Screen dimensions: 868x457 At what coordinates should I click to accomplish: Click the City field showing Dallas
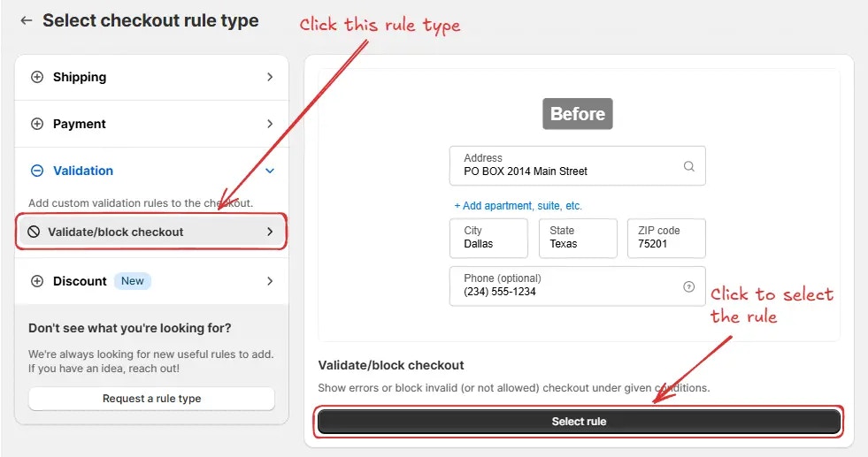pyautogui.click(x=488, y=238)
